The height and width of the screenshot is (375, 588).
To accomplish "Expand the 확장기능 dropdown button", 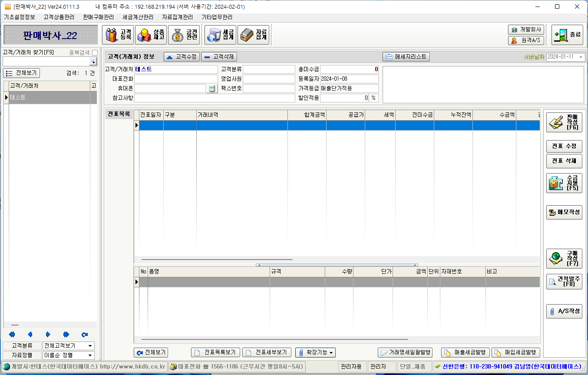I will click(315, 352).
